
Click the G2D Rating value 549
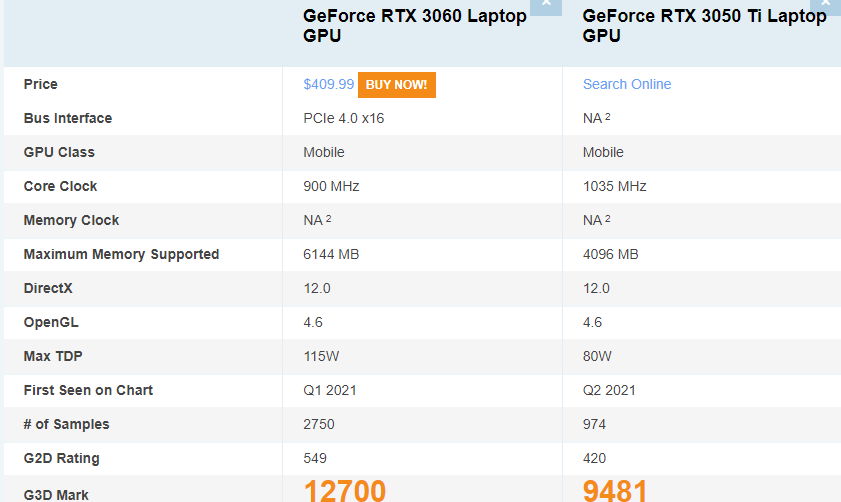pyautogui.click(x=315, y=458)
